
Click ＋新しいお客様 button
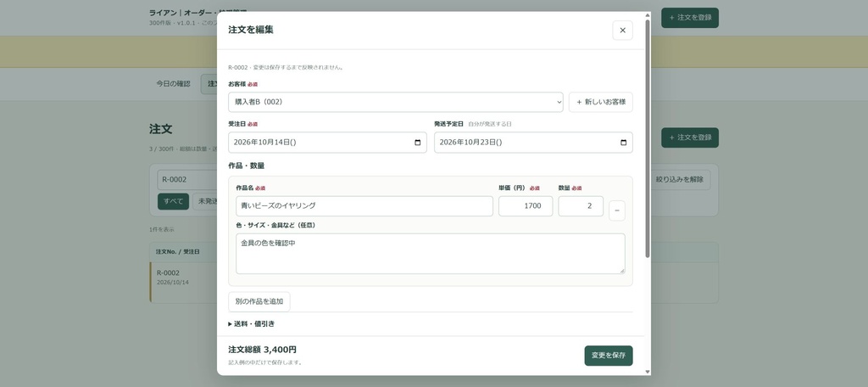(x=601, y=102)
